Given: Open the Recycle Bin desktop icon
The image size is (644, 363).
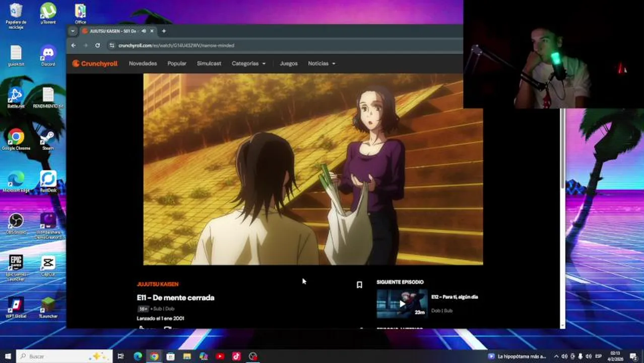Looking at the screenshot, I should [16, 16].
